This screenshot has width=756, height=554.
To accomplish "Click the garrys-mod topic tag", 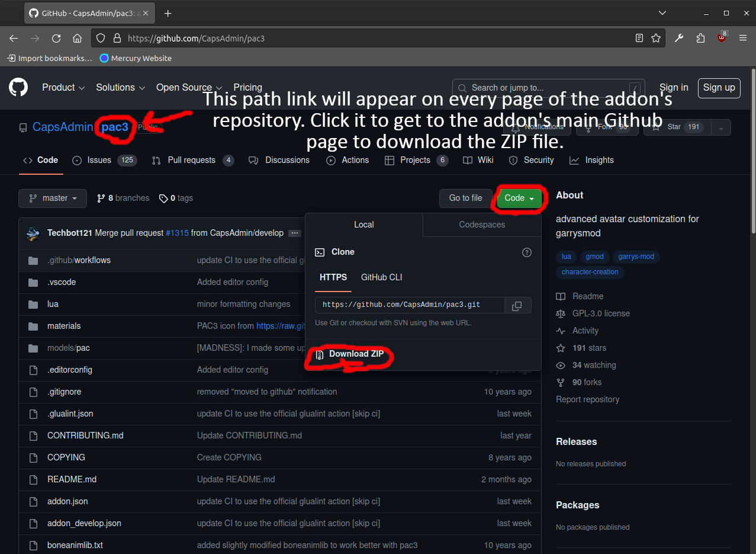I will pyautogui.click(x=636, y=257).
